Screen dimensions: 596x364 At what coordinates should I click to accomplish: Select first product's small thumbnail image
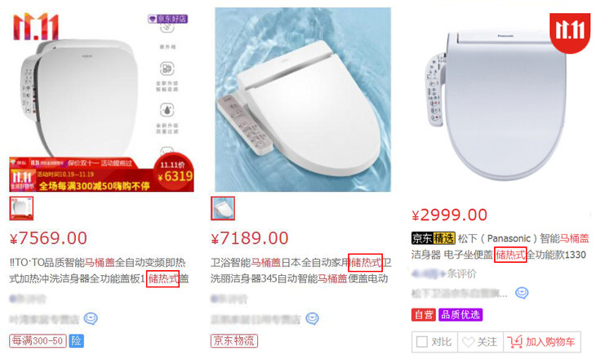pyautogui.click(x=21, y=208)
